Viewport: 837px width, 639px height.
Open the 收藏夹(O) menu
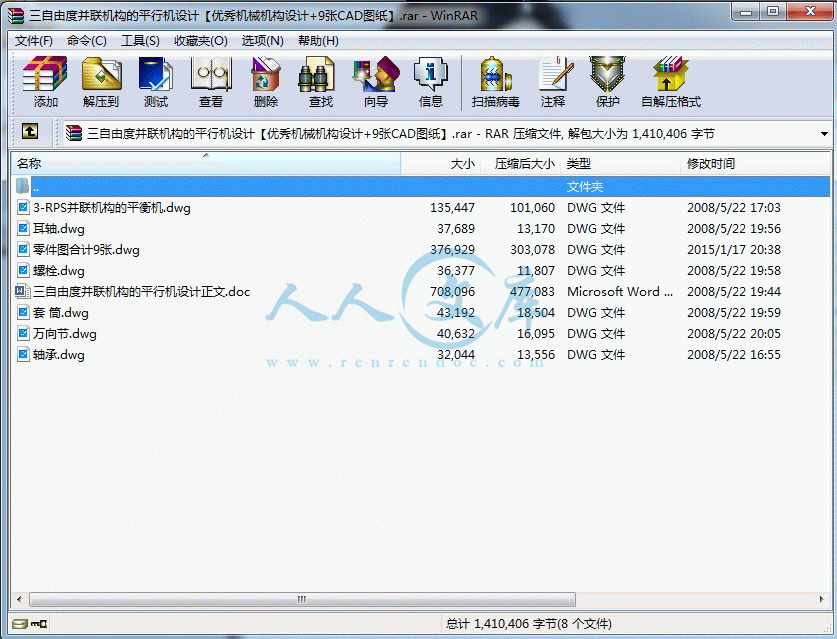click(x=201, y=41)
